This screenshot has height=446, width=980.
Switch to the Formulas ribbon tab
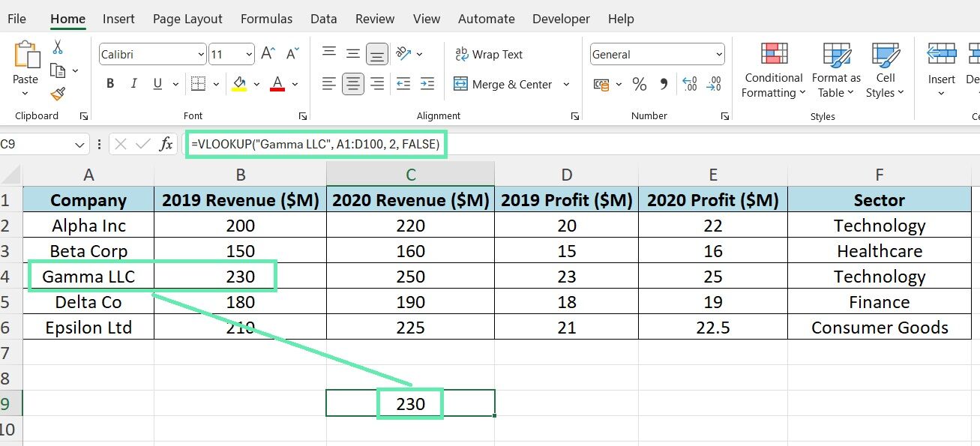[266, 18]
